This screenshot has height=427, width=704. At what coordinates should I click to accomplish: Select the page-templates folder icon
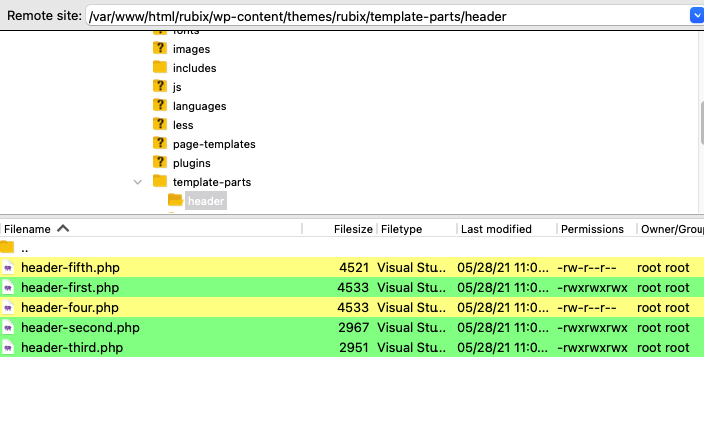coord(160,143)
